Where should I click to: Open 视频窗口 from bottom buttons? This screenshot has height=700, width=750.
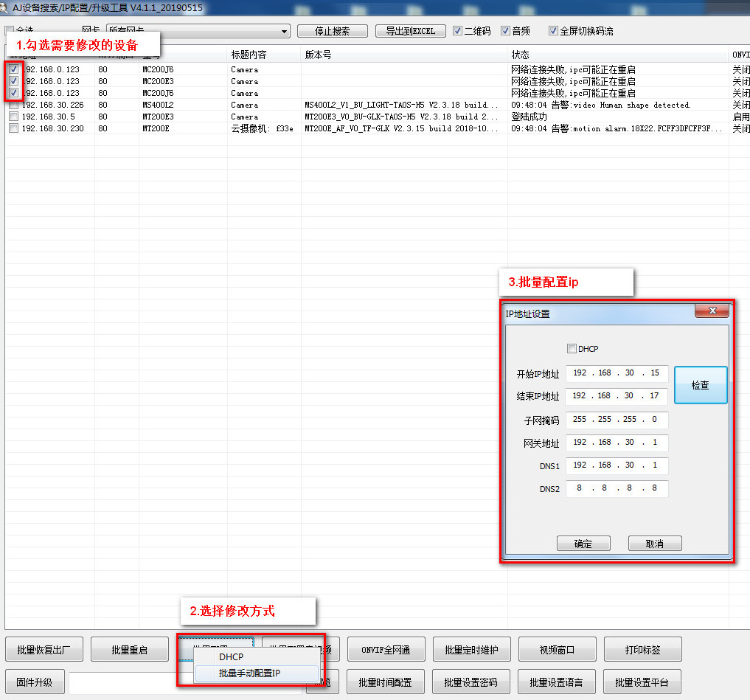pyautogui.click(x=557, y=650)
